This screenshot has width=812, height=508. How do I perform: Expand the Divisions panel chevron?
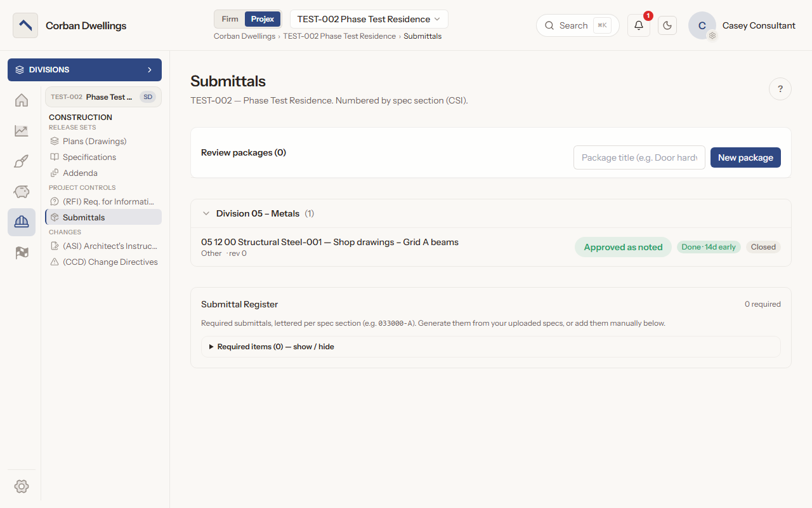coord(150,70)
